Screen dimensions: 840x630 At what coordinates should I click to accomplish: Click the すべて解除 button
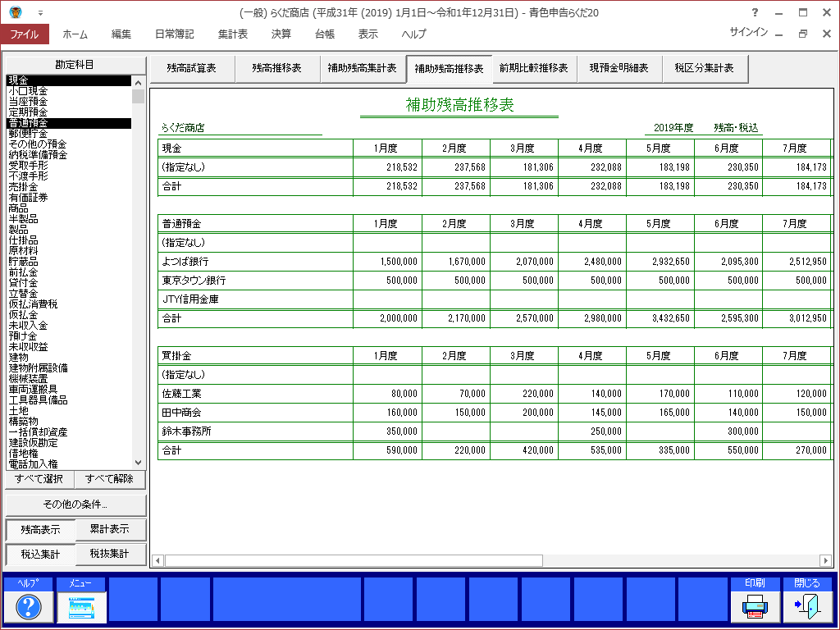[x=109, y=479]
